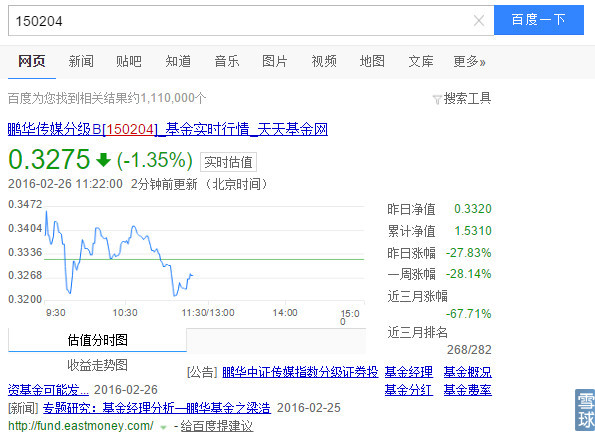
Task: Open the 基金费率 link
Action: pyautogui.click(x=468, y=390)
